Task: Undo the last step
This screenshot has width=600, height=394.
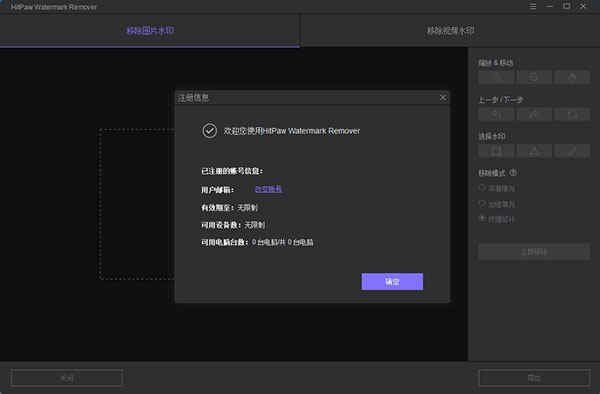Action: (496, 114)
